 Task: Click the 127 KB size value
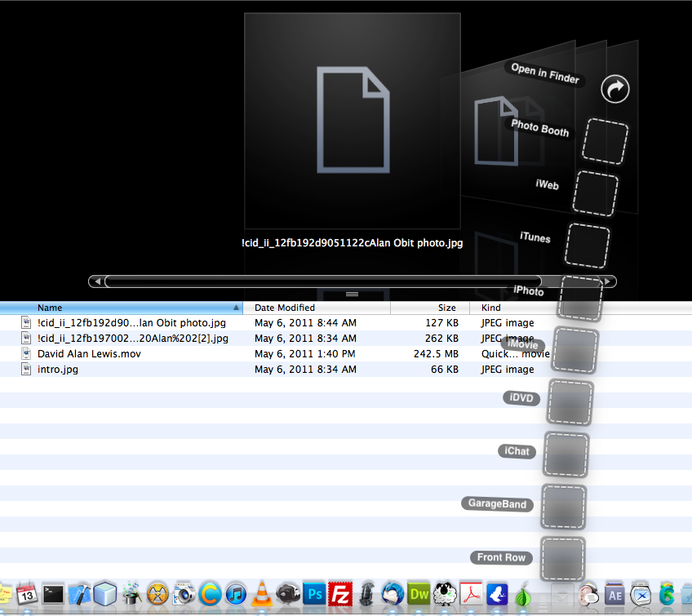point(441,323)
